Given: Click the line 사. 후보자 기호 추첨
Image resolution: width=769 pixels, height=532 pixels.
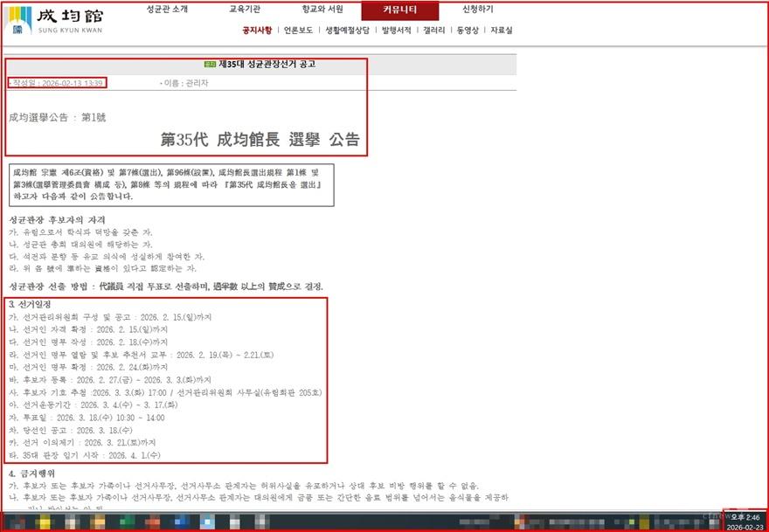Looking at the screenshot, I should click(166, 393).
